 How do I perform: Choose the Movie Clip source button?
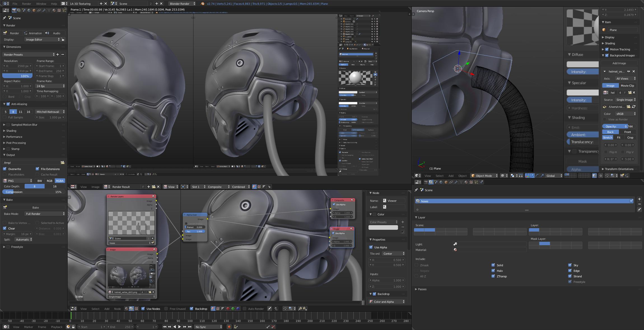click(x=627, y=86)
